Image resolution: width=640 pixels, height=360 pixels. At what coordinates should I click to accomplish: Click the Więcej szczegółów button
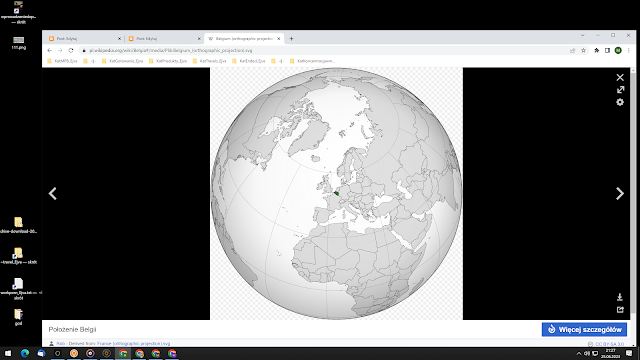pyautogui.click(x=584, y=329)
